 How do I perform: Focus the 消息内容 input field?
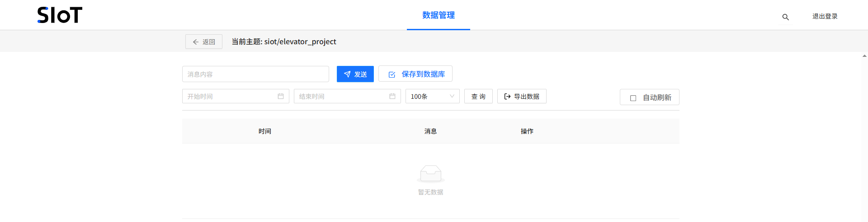tap(255, 74)
